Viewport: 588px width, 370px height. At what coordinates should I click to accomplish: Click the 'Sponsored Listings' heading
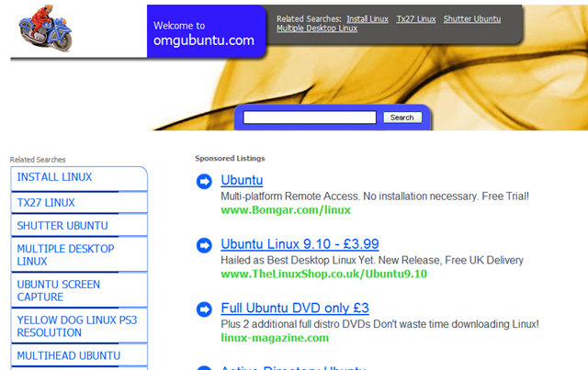click(230, 158)
